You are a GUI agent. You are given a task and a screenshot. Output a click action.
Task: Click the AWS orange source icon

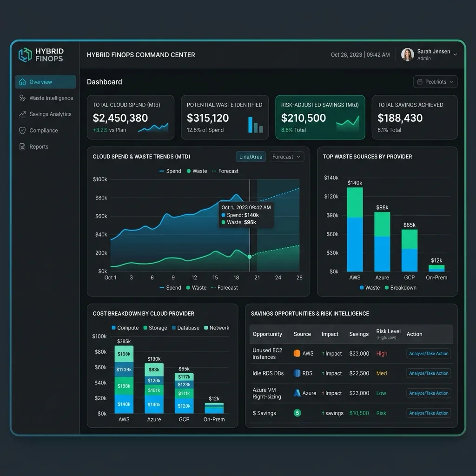click(297, 353)
